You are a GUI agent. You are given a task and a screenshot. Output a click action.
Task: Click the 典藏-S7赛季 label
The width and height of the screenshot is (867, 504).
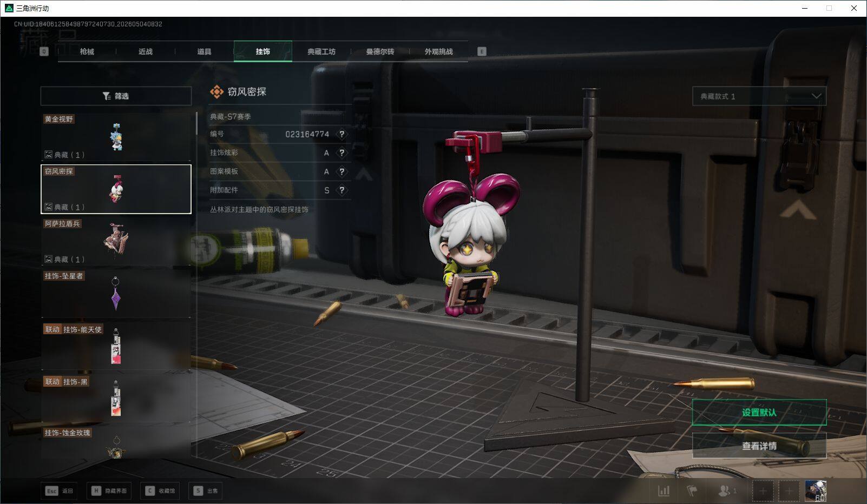231,116
